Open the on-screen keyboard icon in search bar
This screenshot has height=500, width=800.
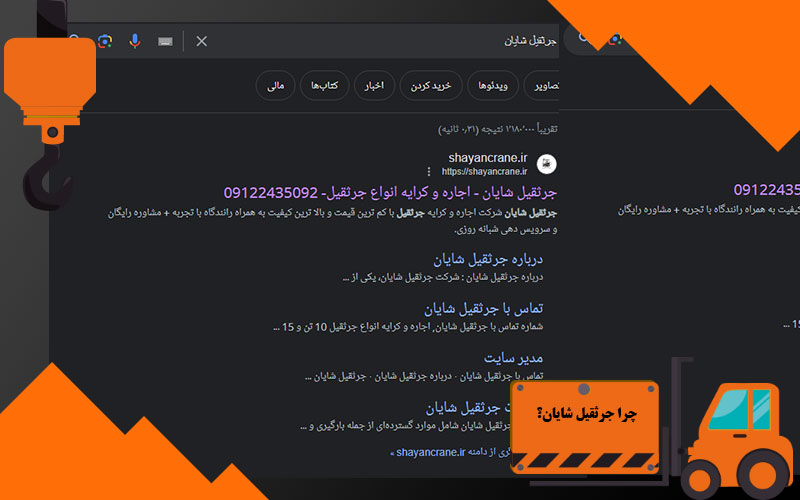tap(165, 42)
